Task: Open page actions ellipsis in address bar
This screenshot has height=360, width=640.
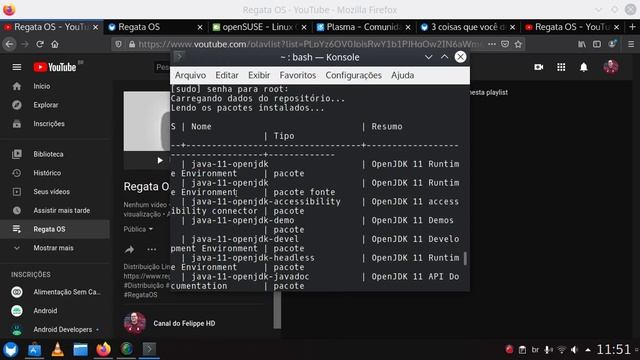Action: pyautogui.click(x=492, y=44)
